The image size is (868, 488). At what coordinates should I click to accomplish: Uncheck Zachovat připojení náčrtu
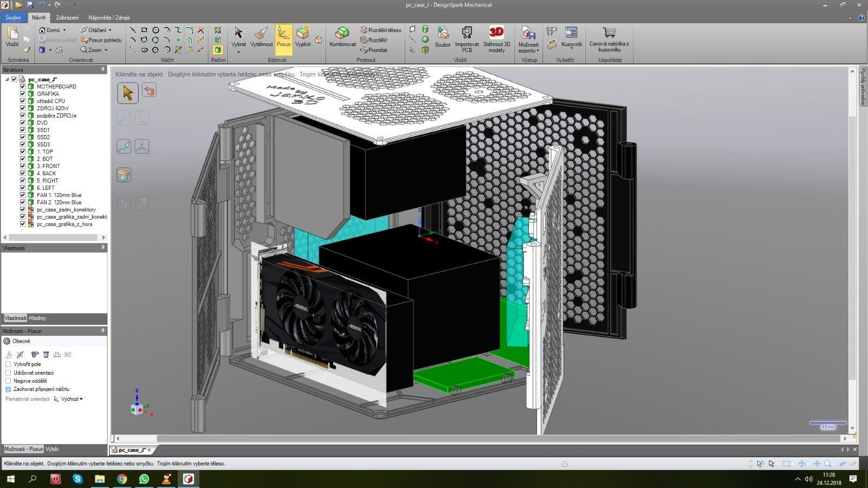(x=8, y=389)
